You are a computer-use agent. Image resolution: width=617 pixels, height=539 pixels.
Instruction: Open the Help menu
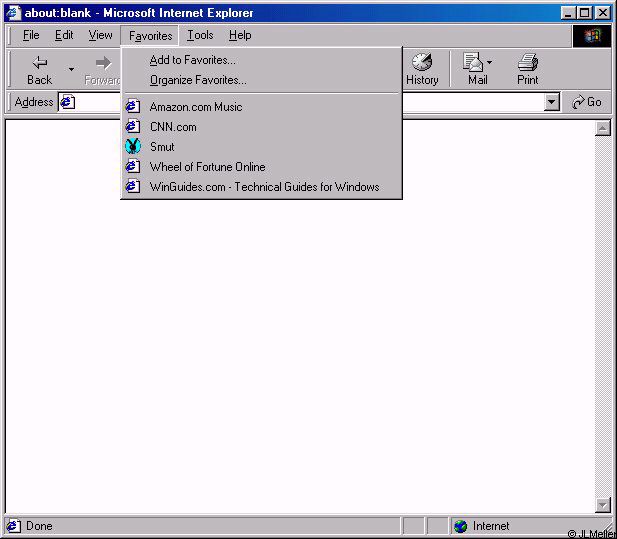[240, 35]
